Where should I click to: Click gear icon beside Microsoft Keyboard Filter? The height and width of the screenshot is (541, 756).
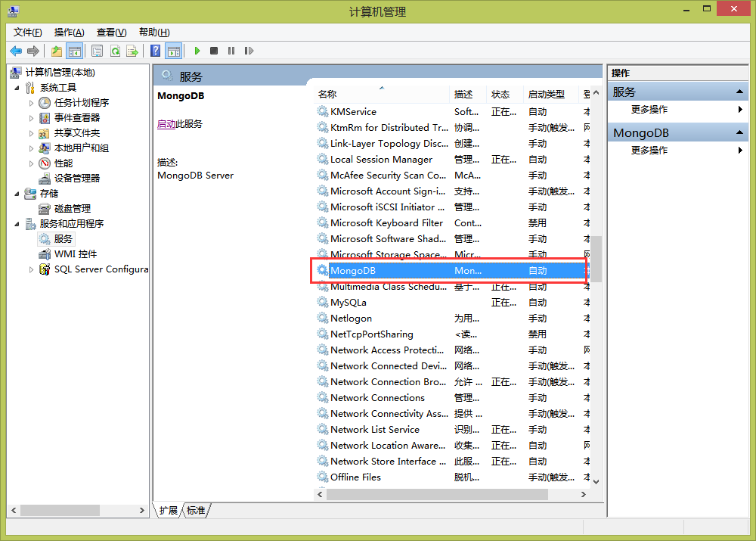pyautogui.click(x=323, y=223)
